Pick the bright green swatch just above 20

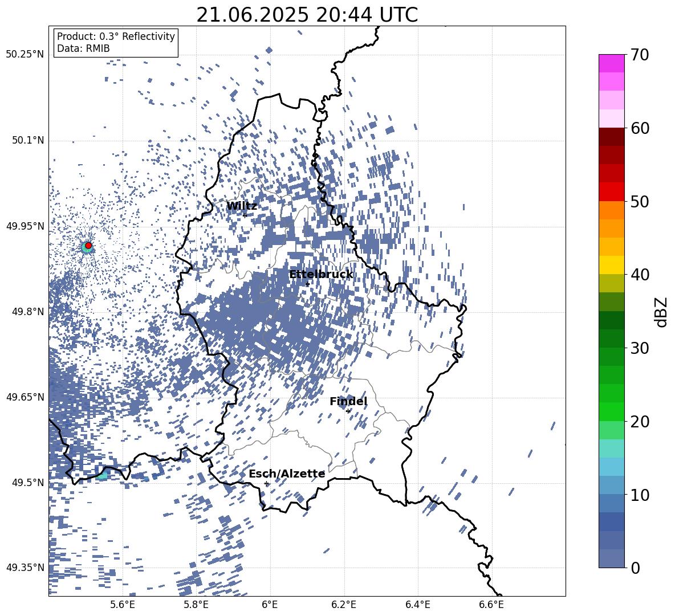(x=611, y=411)
